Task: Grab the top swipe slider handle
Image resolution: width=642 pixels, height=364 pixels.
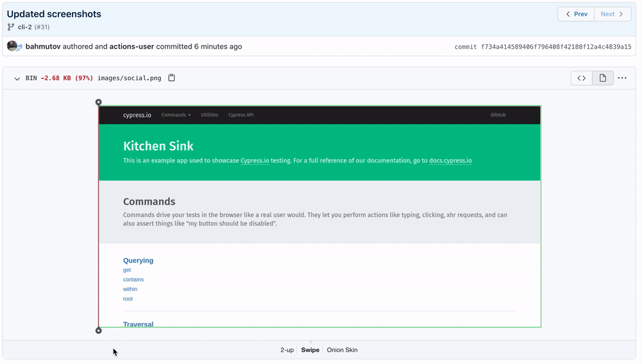Action: (x=99, y=102)
